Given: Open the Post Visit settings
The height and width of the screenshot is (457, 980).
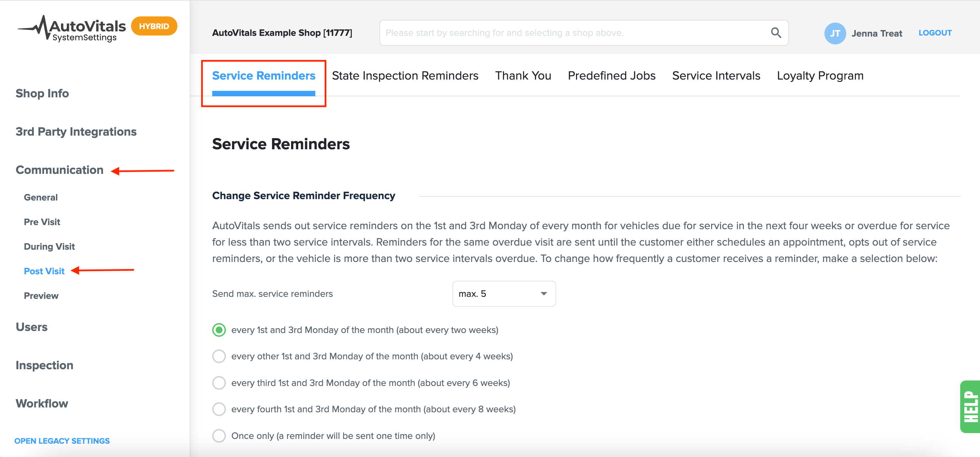Looking at the screenshot, I should 44,271.
